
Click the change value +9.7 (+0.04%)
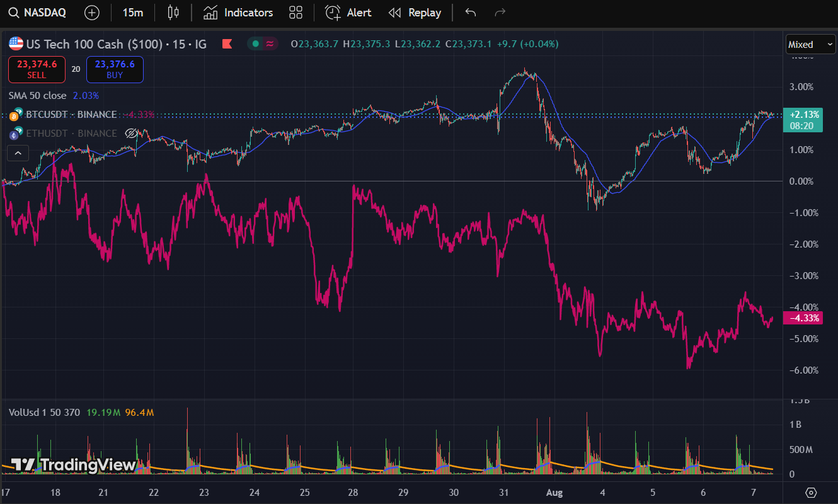527,44
